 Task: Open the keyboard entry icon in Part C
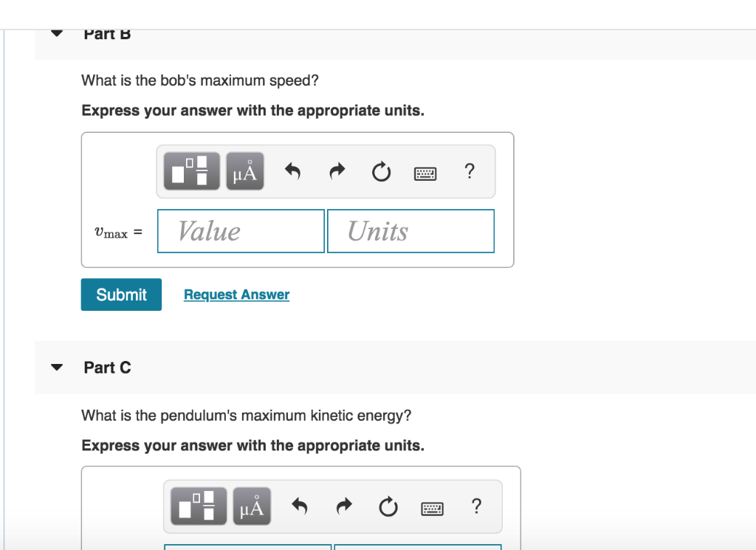432,507
